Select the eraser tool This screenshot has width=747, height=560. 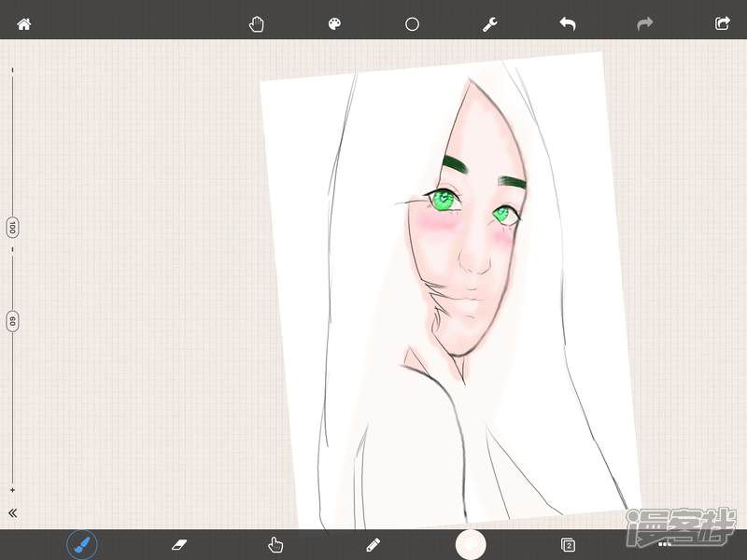179,544
